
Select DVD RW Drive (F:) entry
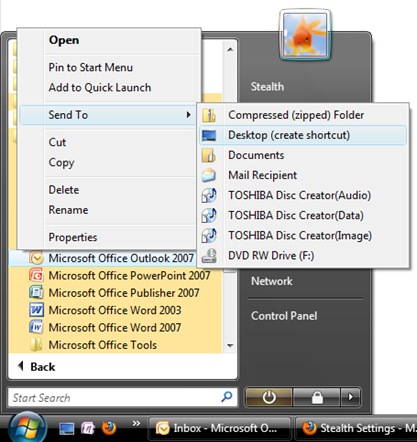click(303, 256)
